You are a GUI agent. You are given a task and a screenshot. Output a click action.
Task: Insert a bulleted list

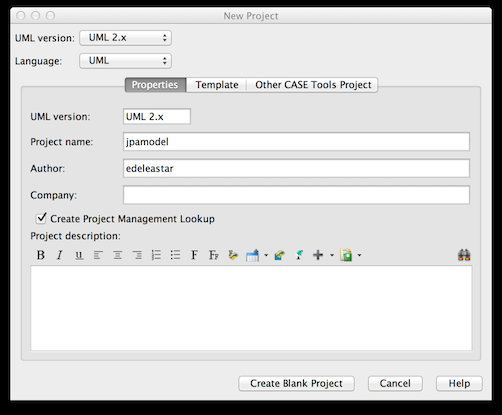175,255
